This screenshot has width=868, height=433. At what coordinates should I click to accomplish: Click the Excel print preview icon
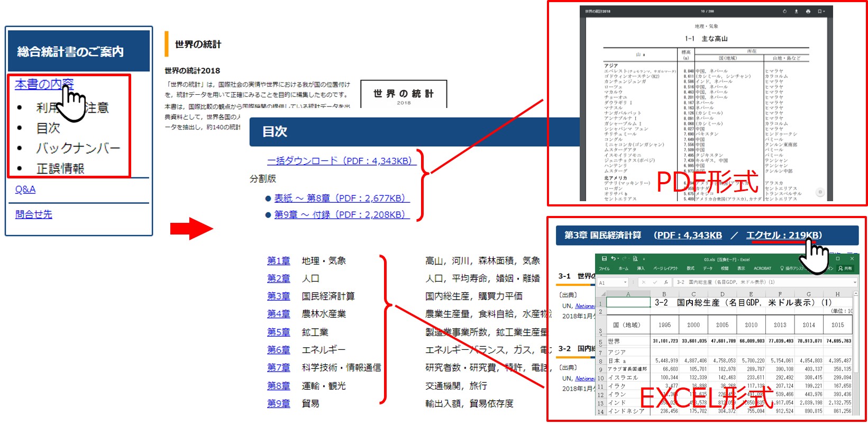[635, 259]
